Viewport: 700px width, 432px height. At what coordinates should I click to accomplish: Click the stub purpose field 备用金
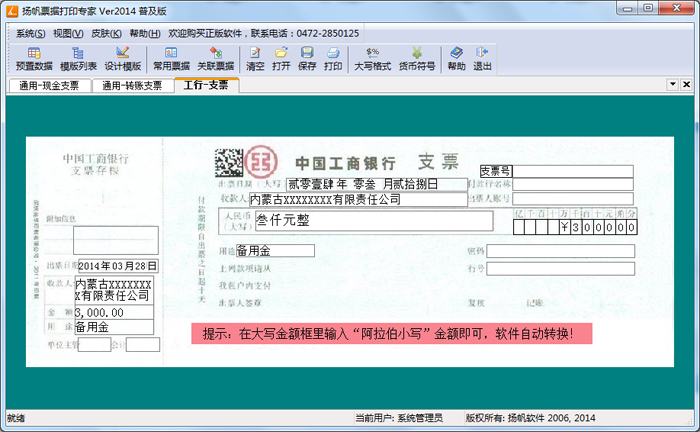[x=114, y=327]
